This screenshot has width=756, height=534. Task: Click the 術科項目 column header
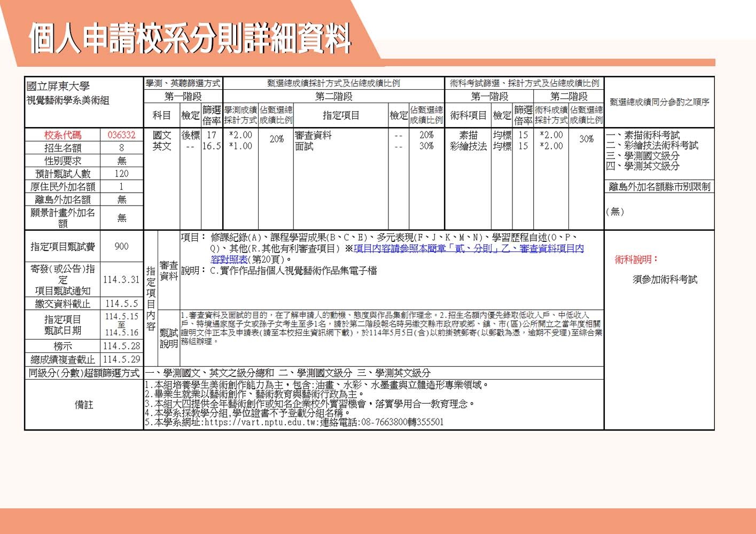(468, 115)
